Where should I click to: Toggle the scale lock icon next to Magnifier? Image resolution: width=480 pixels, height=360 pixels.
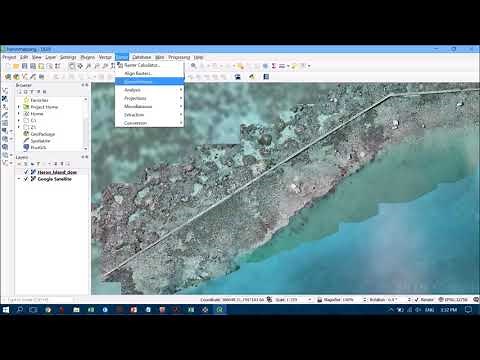[x=319, y=300]
